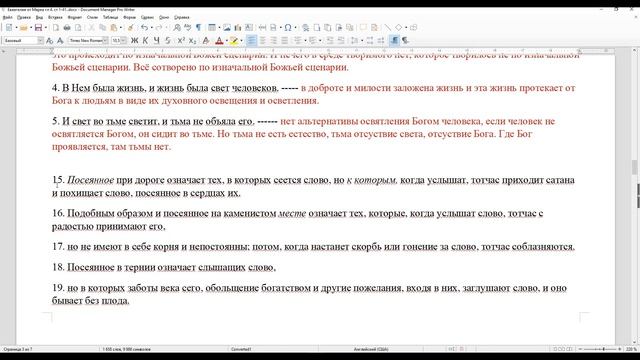Click the language status field
The width and height of the screenshot is (640, 360).
[371, 349]
